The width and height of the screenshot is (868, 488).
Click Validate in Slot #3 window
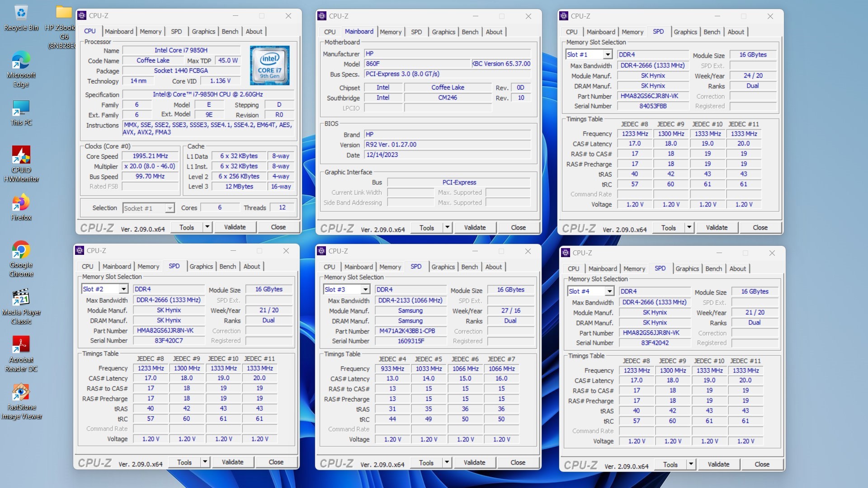pos(474,463)
